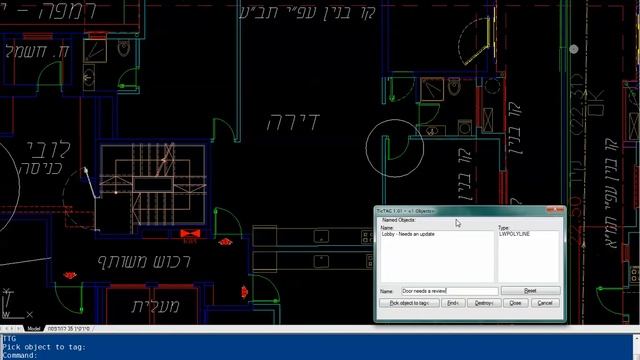Select the washing machine symbol in the right bathroom
The image size is (640, 360).
pyautogui.click(x=464, y=127)
